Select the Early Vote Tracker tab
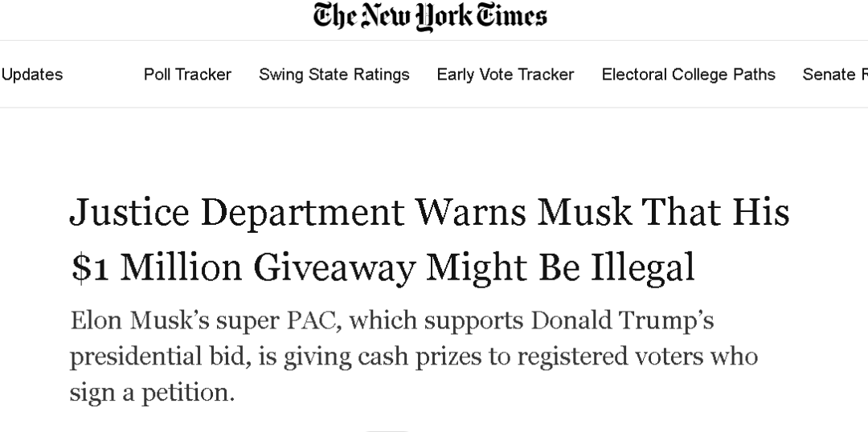868x432 pixels. tap(505, 75)
